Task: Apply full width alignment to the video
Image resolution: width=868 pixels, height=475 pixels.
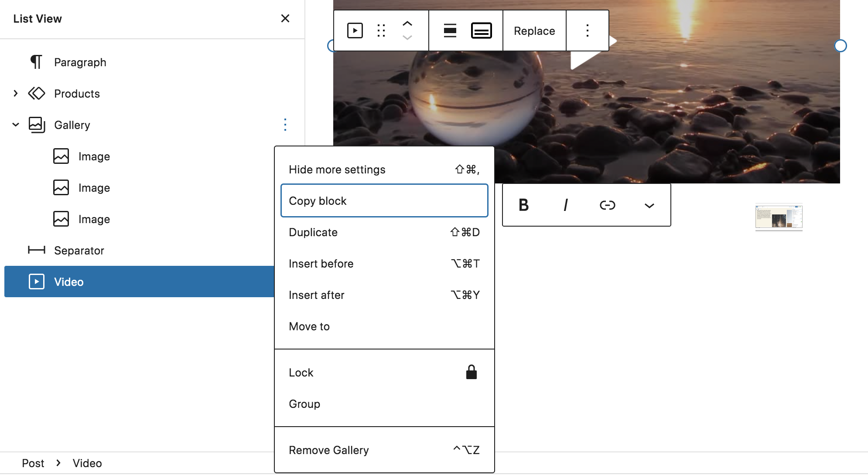Action: 482,31
